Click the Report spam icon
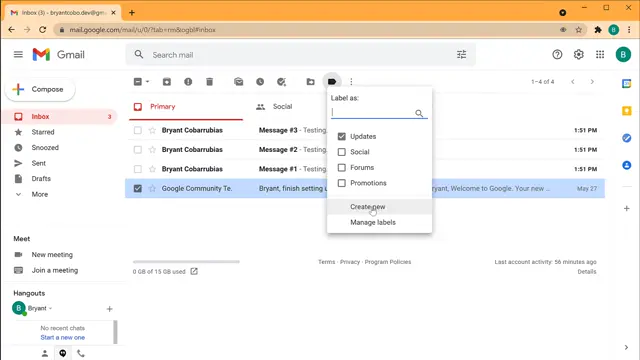 click(188, 82)
